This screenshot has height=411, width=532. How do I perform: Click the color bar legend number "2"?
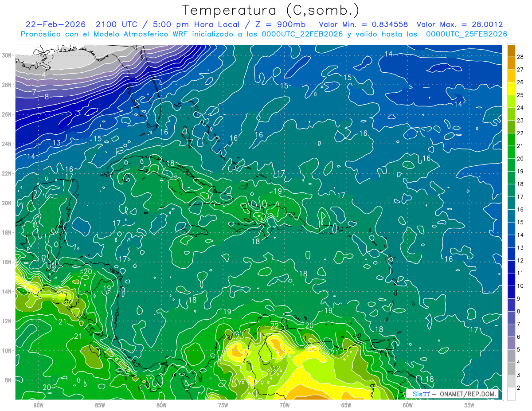pos(519,388)
